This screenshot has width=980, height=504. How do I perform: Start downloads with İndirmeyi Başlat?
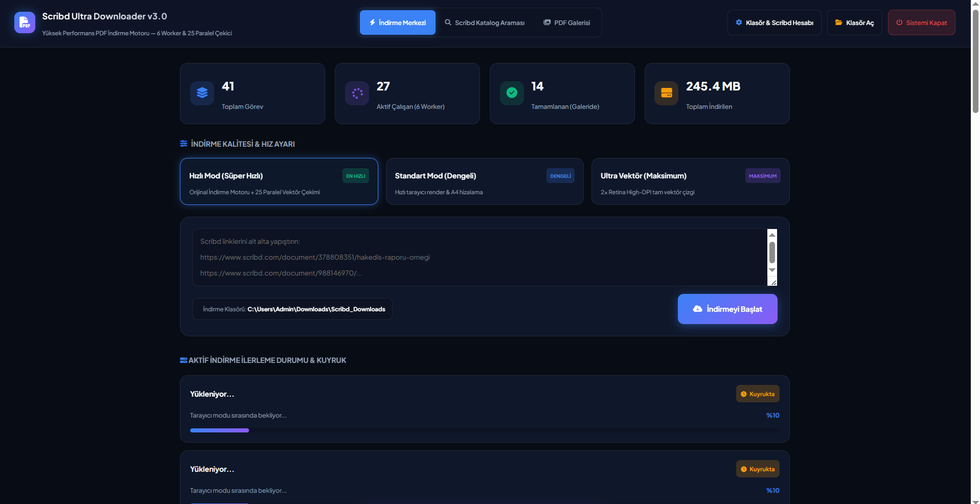point(727,309)
